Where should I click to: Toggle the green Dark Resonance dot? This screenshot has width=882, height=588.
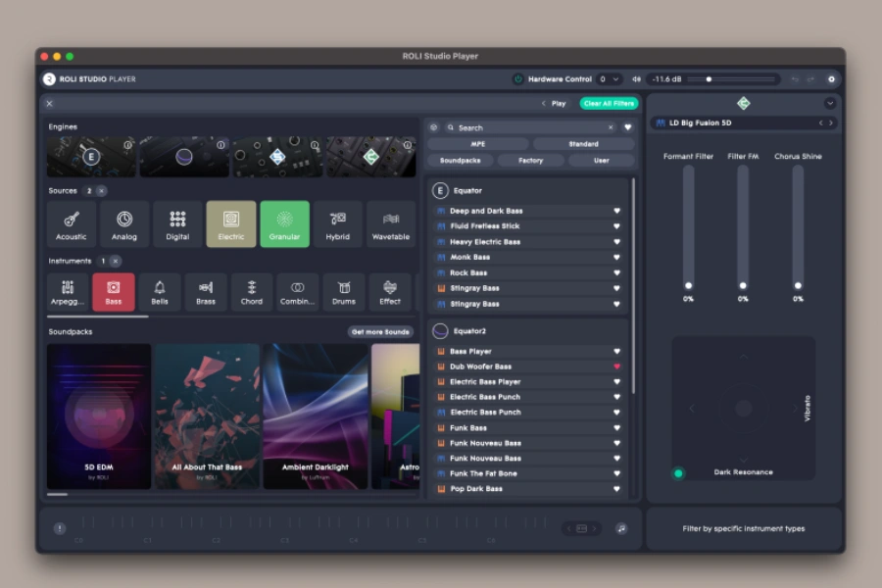click(x=678, y=473)
